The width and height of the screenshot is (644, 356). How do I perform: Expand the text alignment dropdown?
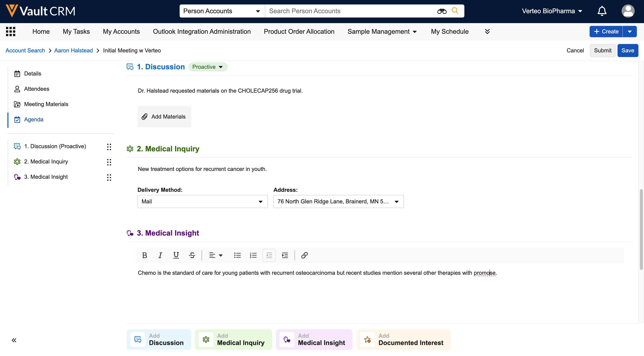click(x=216, y=255)
